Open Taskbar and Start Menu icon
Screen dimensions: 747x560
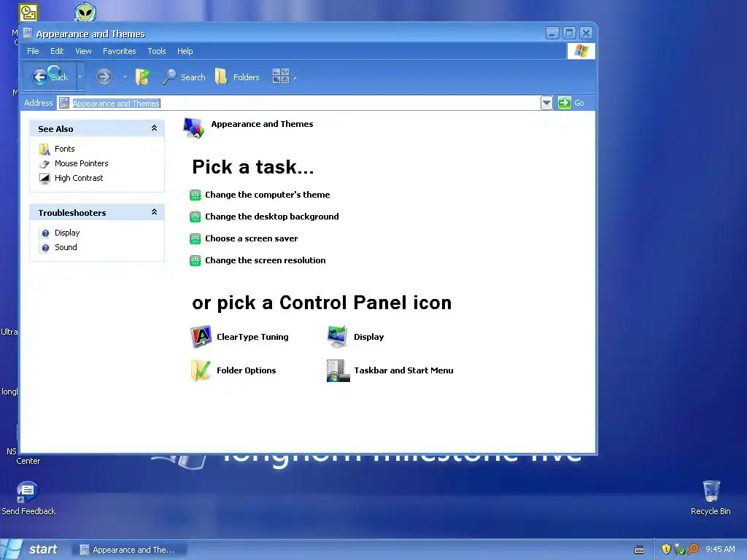click(x=338, y=370)
